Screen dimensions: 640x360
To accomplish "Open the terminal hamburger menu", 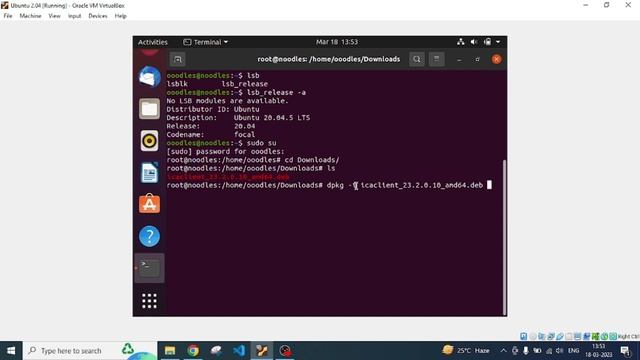I will (436, 59).
